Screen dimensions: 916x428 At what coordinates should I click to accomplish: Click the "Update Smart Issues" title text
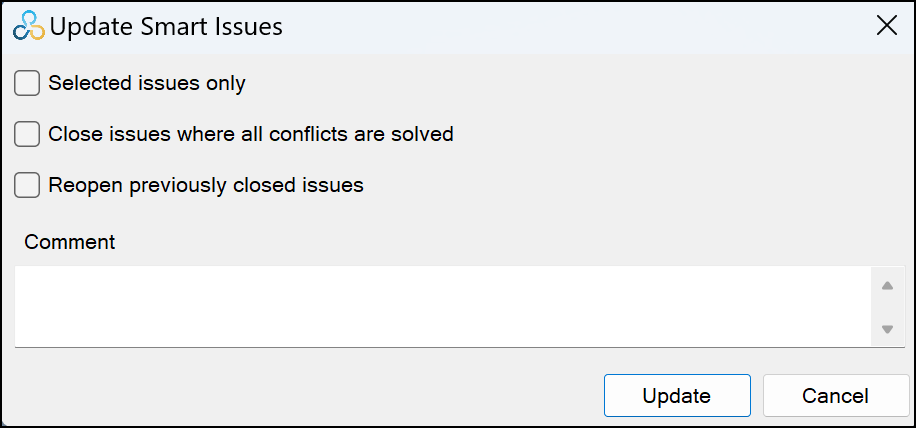166,27
